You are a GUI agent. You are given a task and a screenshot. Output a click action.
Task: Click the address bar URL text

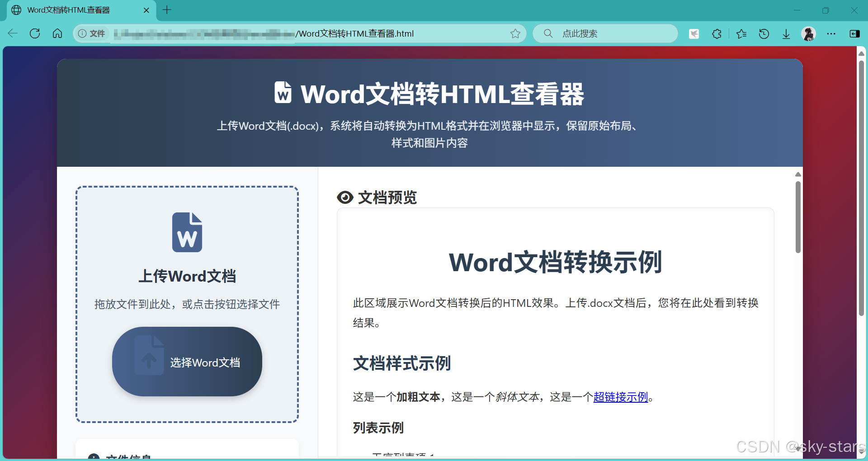(x=354, y=33)
